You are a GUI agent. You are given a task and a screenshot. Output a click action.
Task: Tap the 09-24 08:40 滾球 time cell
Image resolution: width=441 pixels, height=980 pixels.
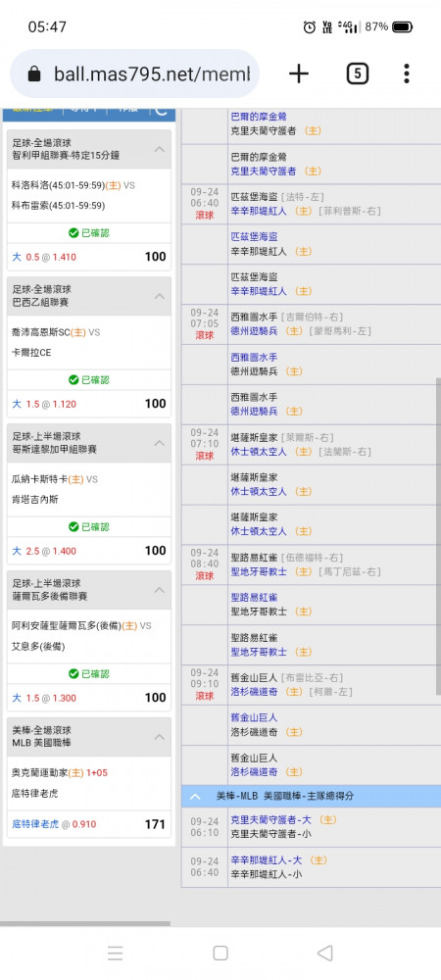[x=205, y=564]
